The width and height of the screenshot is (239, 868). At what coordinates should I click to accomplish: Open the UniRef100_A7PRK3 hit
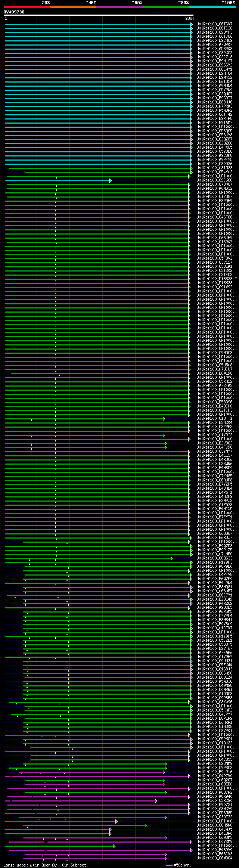coord(214,106)
